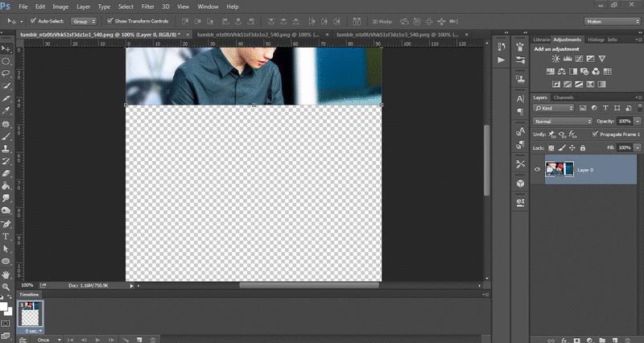This screenshot has width=644, height=343.
Task: Add a Vibrance triangle adjustment
Action: [601, 59]
